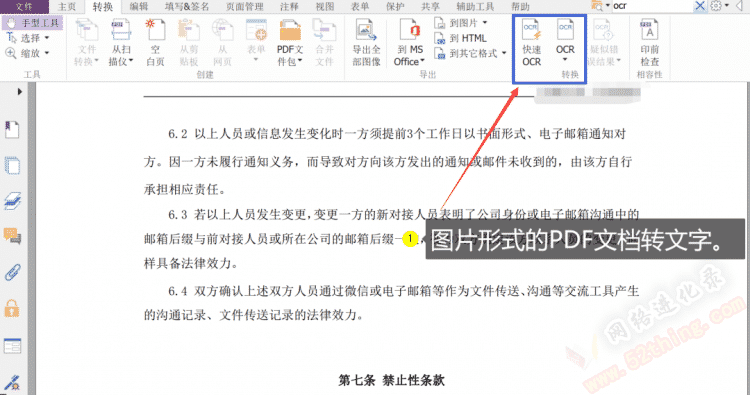
Task: Open the Comments panel in the sidebar
Action: [x=12, y=236]
